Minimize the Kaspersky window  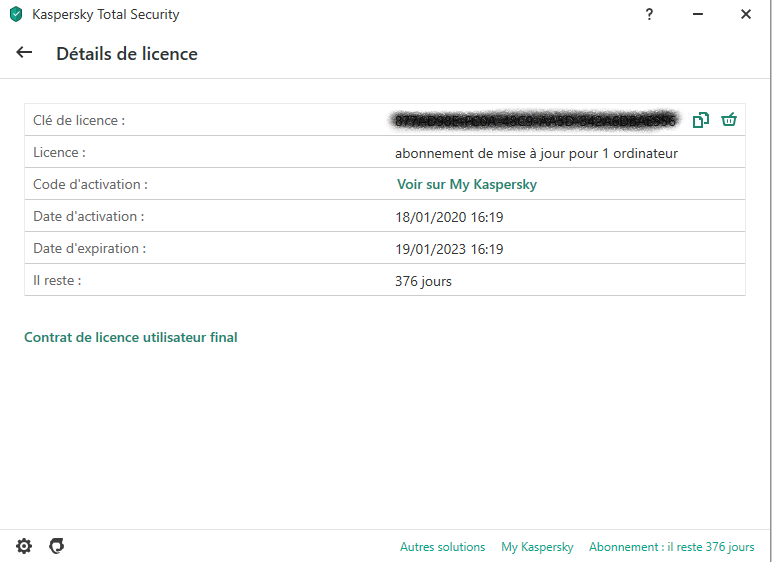pos(697,15)
